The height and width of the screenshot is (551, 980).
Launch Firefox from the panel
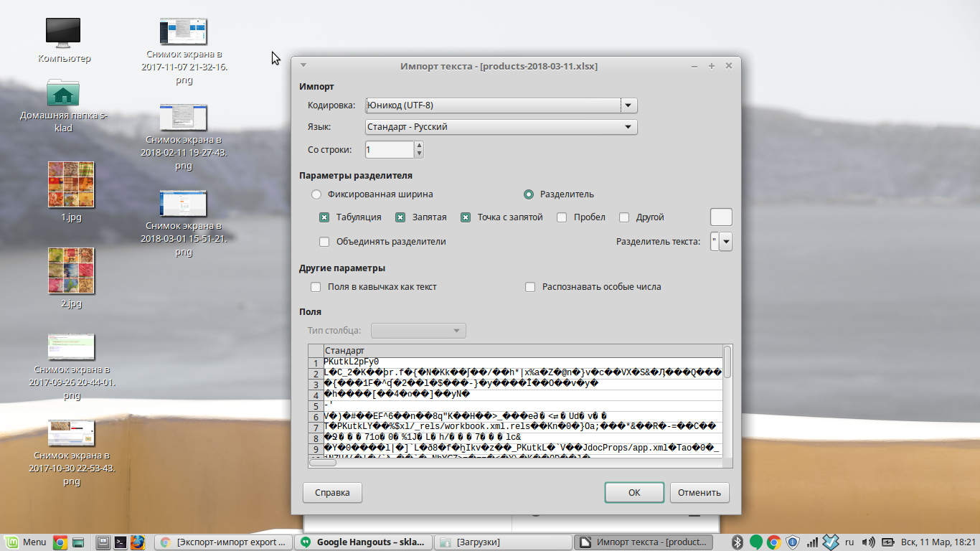tap(138, 542)
